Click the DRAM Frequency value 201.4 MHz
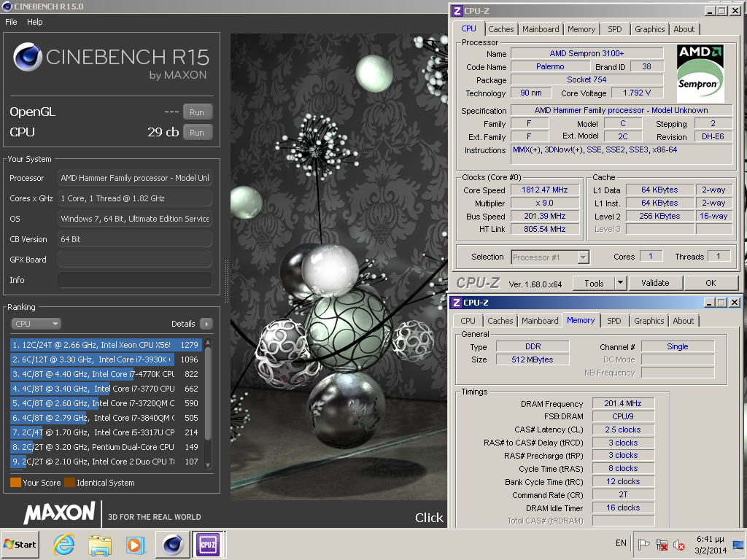 [623, 403]
